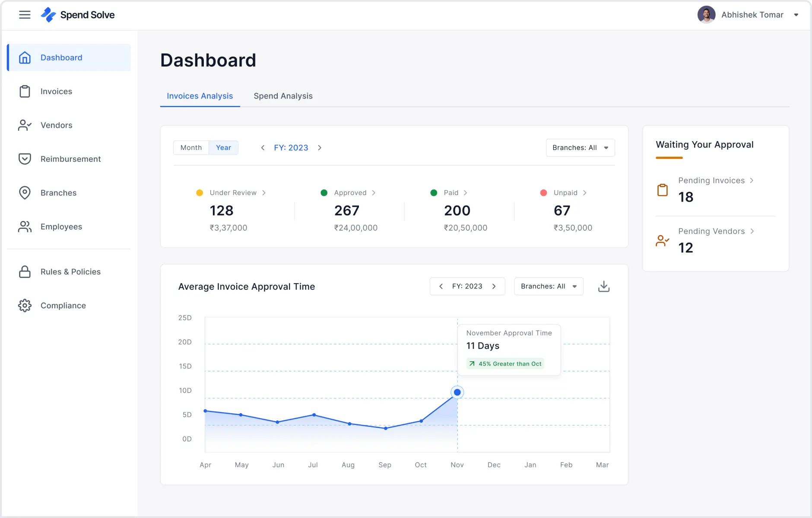Download the approval time chart
This screenshot has width=812, height=518.
coord(603,286)
